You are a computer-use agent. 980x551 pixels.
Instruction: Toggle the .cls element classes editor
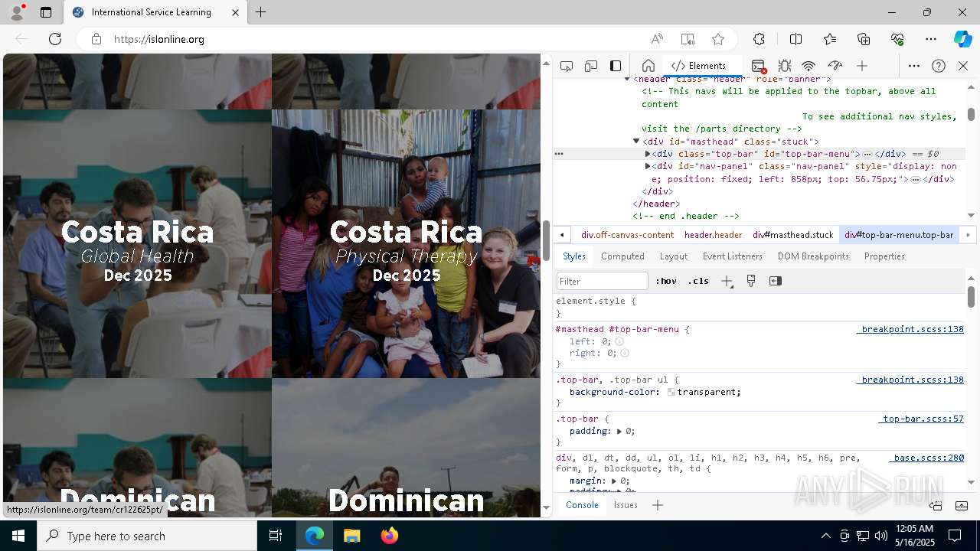click(698, 281)
